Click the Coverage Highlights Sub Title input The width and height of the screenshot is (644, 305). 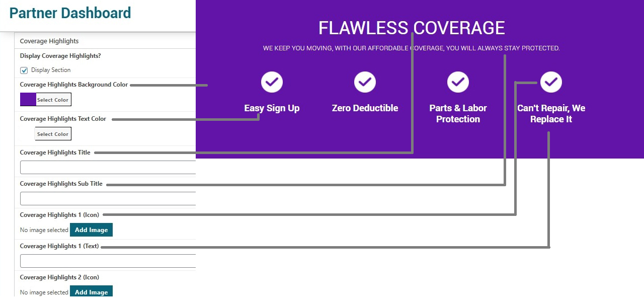tap(108, 199)
